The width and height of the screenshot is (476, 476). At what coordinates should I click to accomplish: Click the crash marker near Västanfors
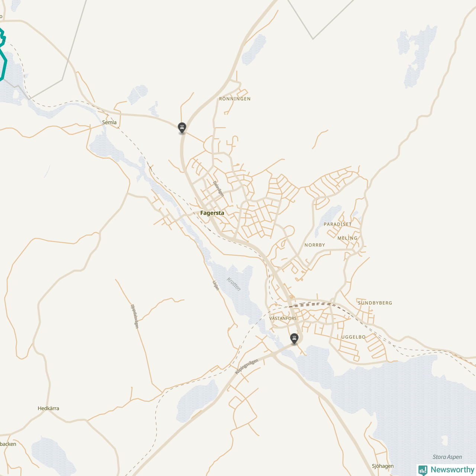(x=294, y=338)
